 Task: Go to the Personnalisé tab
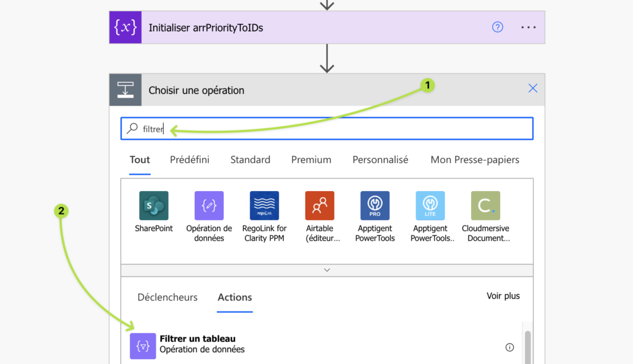click(x=380, y=159)
